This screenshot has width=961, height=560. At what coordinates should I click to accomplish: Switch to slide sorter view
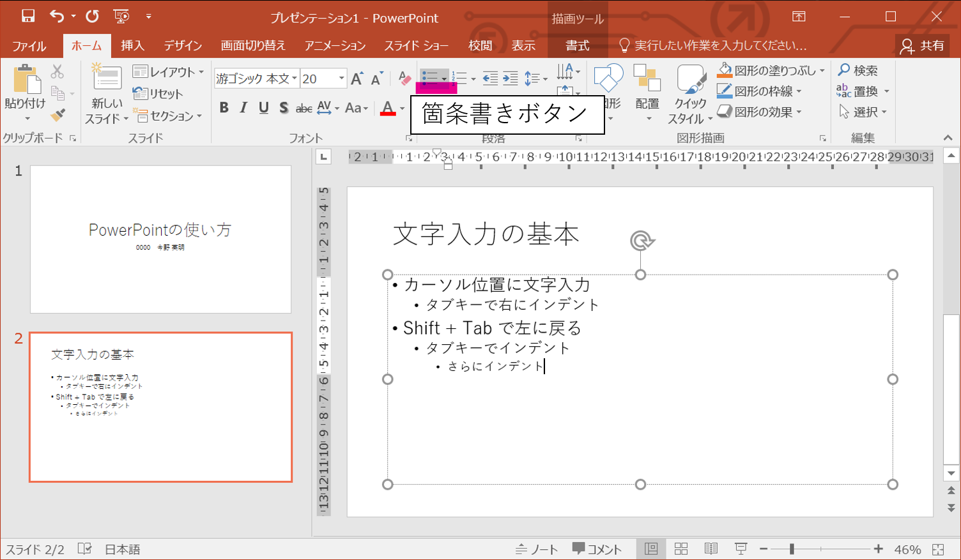point(681,549)
